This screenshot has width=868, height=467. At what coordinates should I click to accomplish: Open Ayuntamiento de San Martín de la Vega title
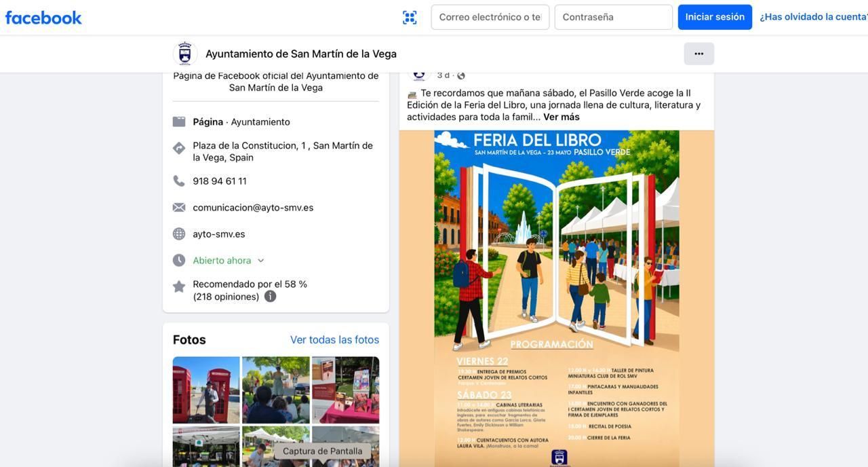[x=301, y=54]
